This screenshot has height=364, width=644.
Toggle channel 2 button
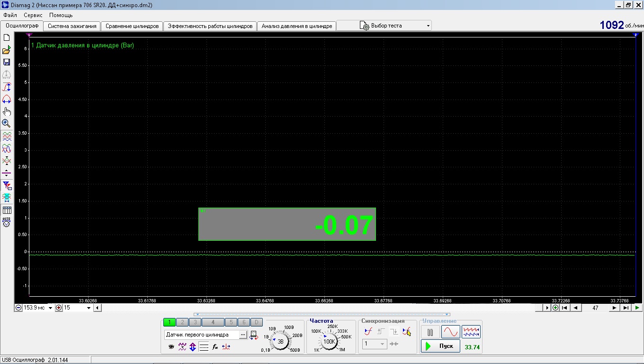182,322
